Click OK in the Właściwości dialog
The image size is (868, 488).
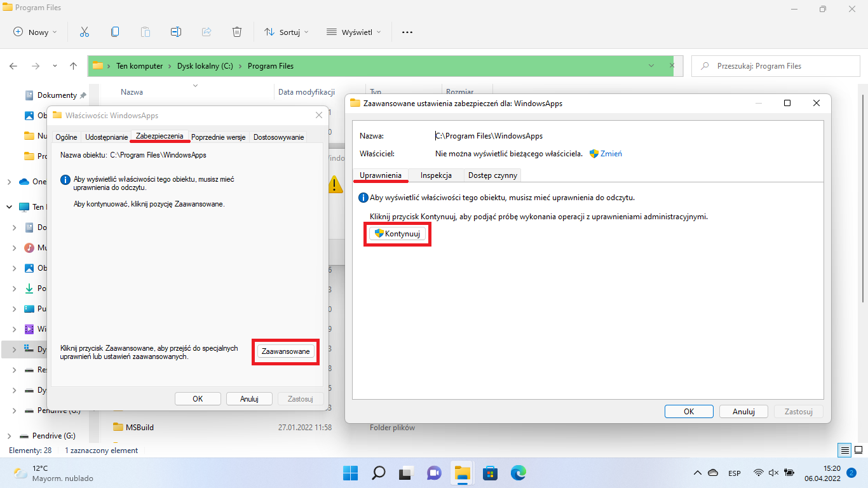(x=198, y=399)
